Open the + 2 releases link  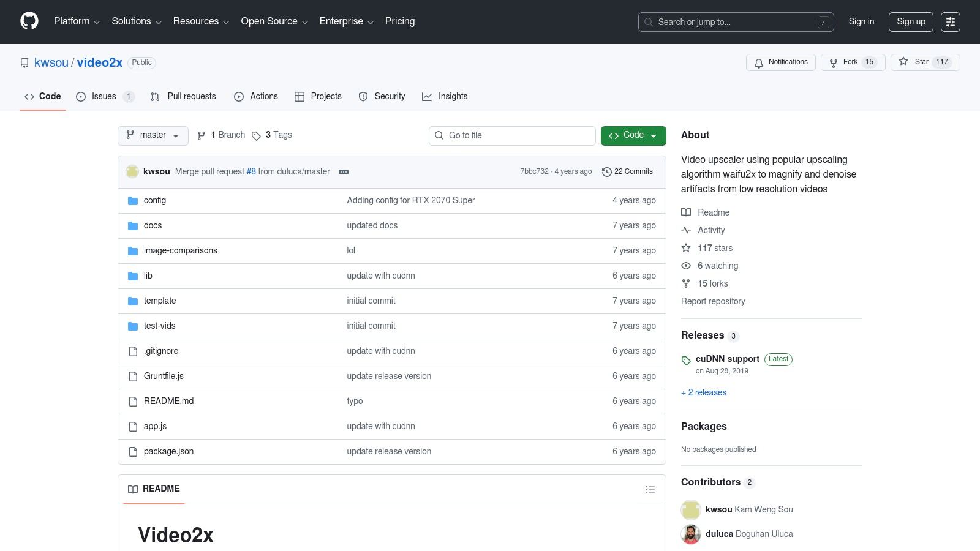[x=704, y=393]
